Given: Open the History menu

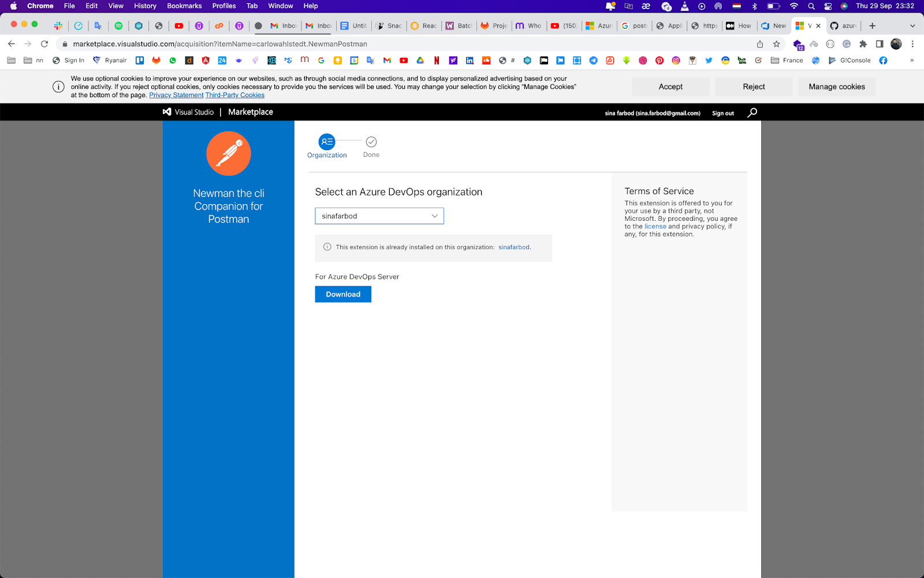Looking at the screenshot, I should (145, 6).
